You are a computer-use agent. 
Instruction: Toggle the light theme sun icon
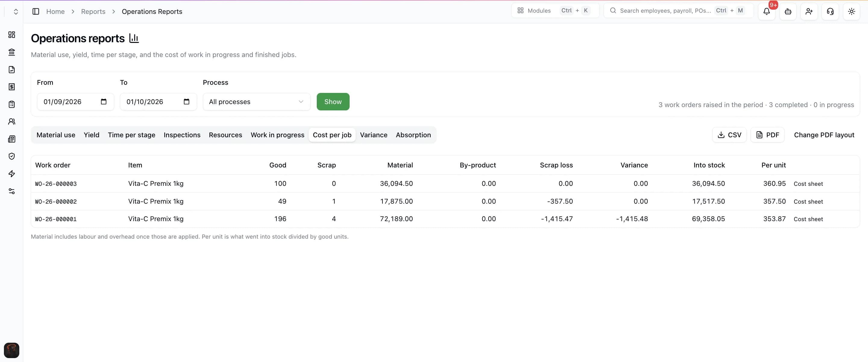(x=851, y=11)
